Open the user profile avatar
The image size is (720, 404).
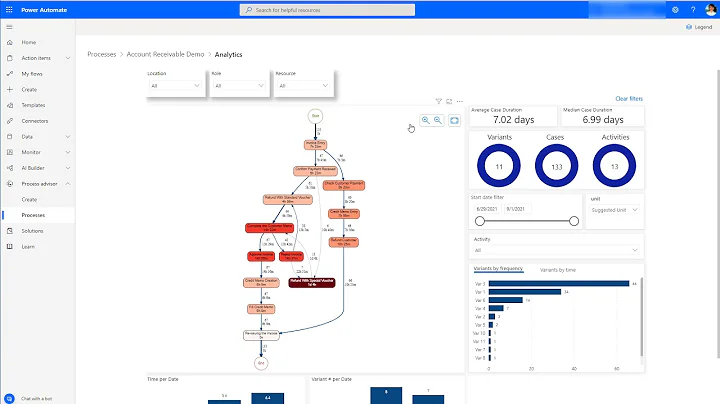coord(711,10)
